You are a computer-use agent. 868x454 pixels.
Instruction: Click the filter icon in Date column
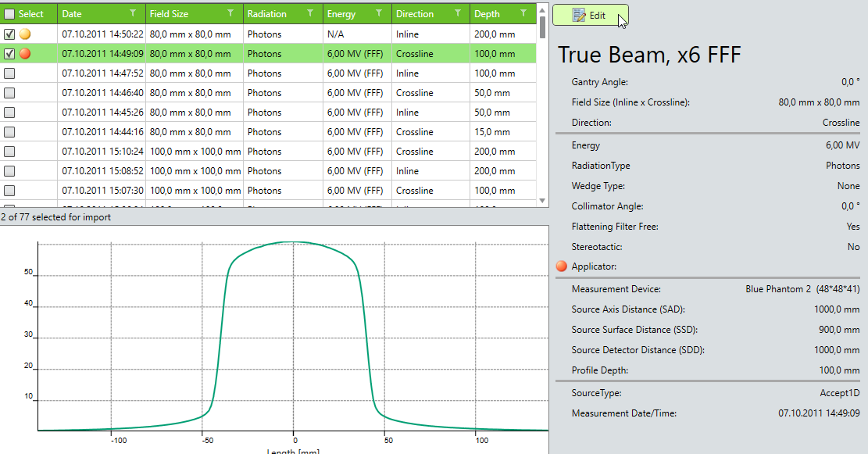(x=133, y=14)
